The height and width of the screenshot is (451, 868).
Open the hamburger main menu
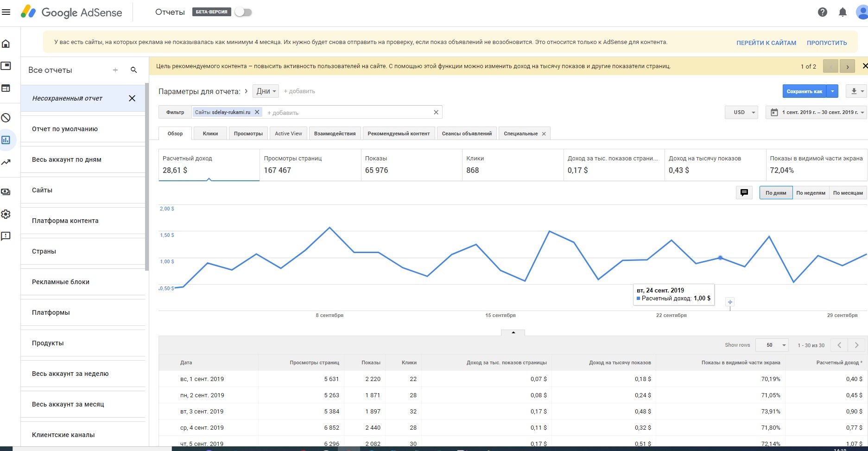(6, 12)
